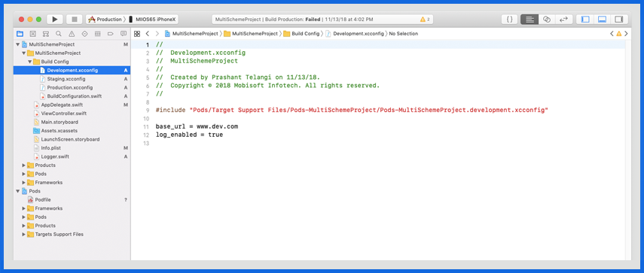
Task: Expand Targets Support Files group
Action: (x=23, y=234)
